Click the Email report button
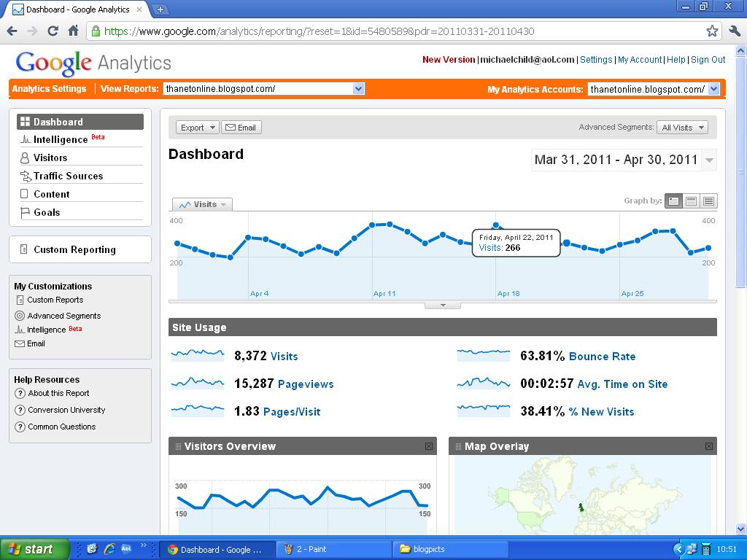This screenshot has width=747, height=560. pos(241,128)
